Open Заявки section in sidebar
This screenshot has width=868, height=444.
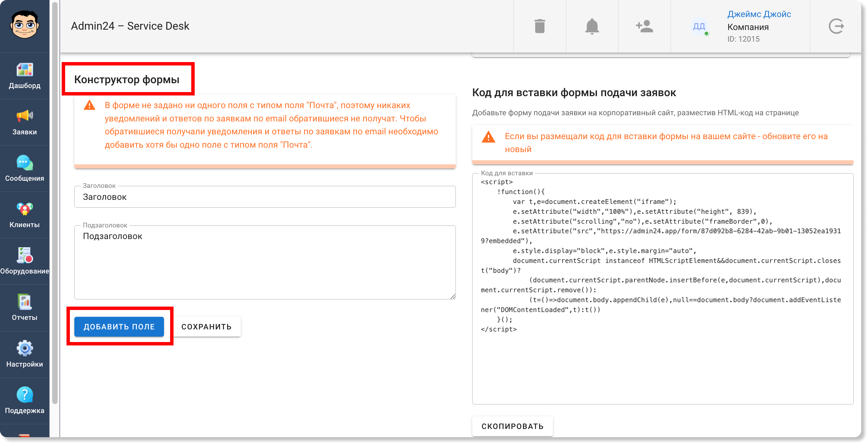[25, 122]
